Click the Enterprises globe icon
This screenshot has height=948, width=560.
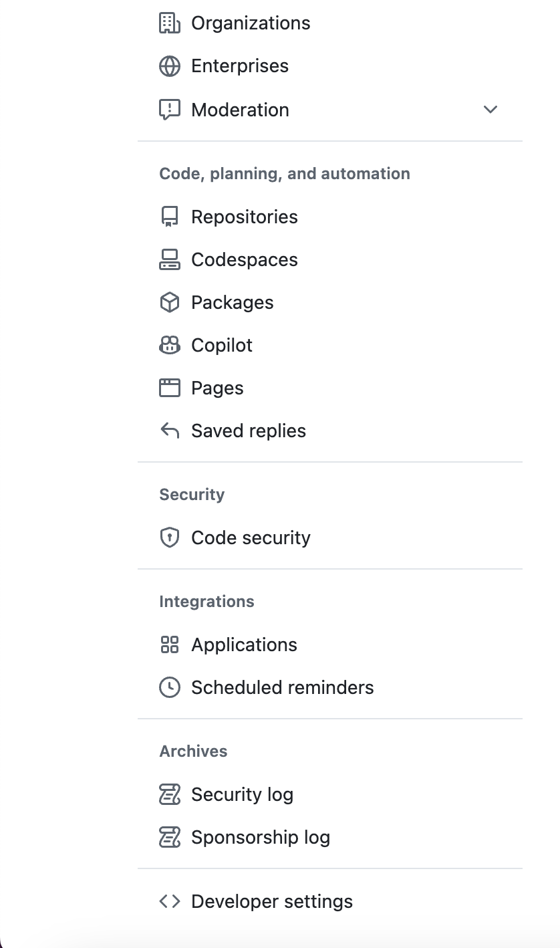(170, 66)
